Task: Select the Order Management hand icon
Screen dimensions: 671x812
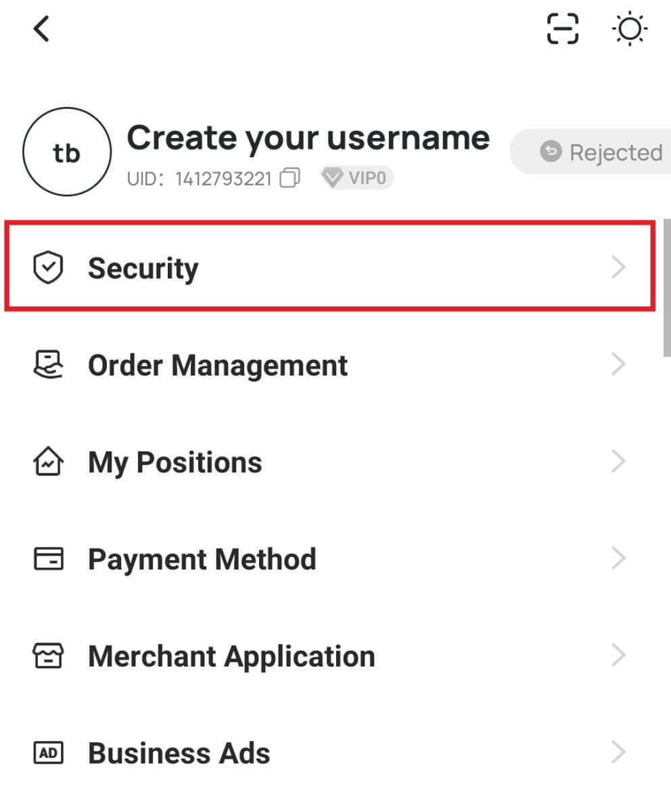Action: click(x=47, y=364)
